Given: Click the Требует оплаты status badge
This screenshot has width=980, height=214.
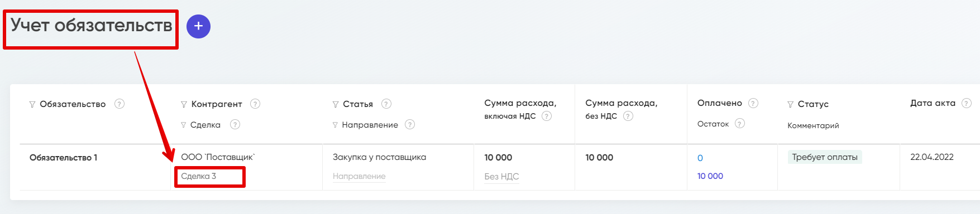Looking at the screenshot, I should tap(825, 157).
